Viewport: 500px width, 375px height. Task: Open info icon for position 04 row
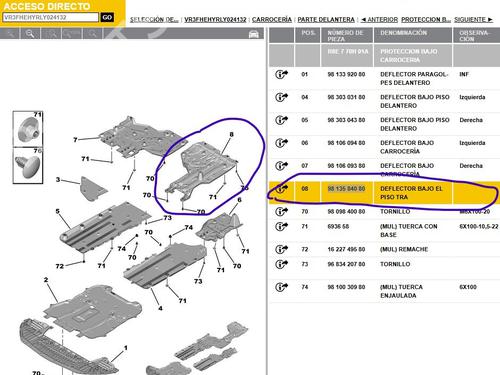pyautogui.click(x=281, y=97)
